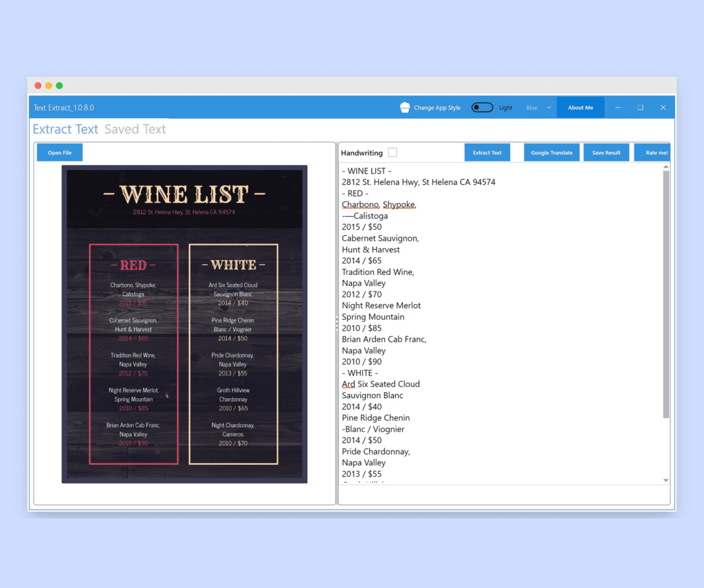Click the Change App Style cupcake icon
The height and width of the screenshot is (588, 704).
[x=405, y=107]
